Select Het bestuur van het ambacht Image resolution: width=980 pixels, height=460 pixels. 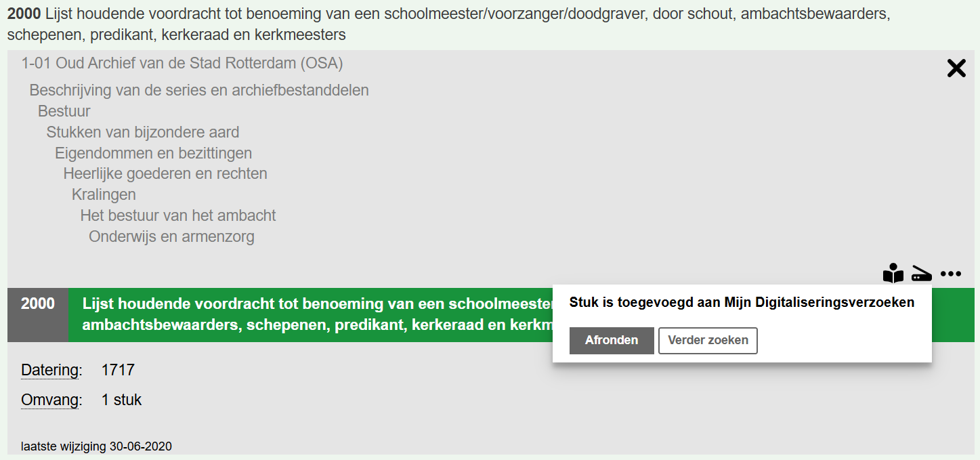click(178, 216)
